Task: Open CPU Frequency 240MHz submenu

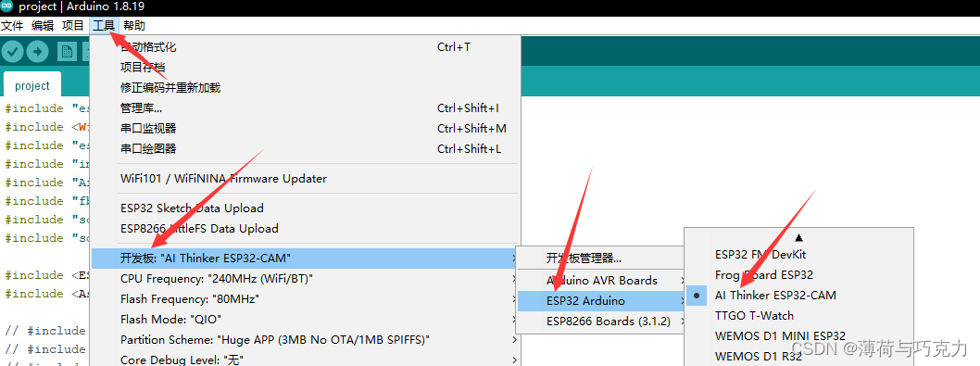Action: point(305,278)
